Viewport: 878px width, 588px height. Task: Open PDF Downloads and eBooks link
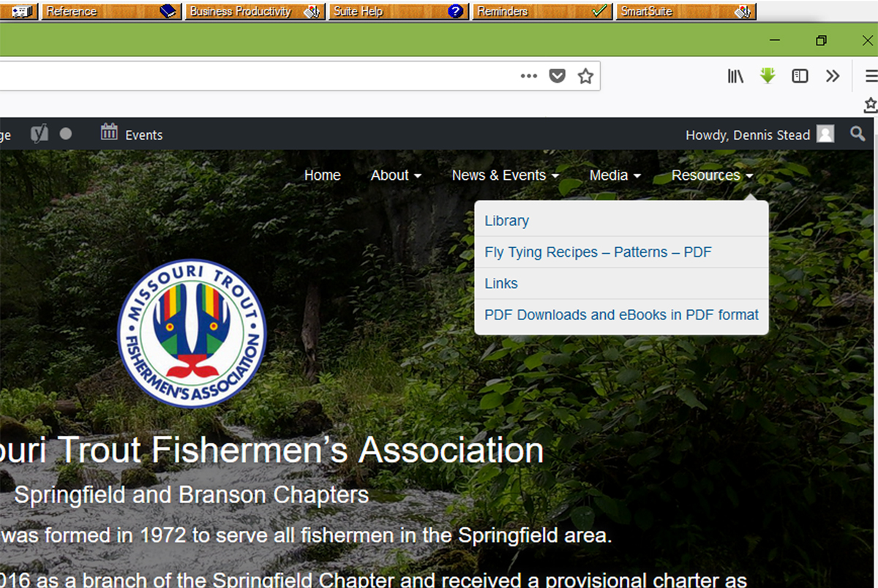coord(621,315)
